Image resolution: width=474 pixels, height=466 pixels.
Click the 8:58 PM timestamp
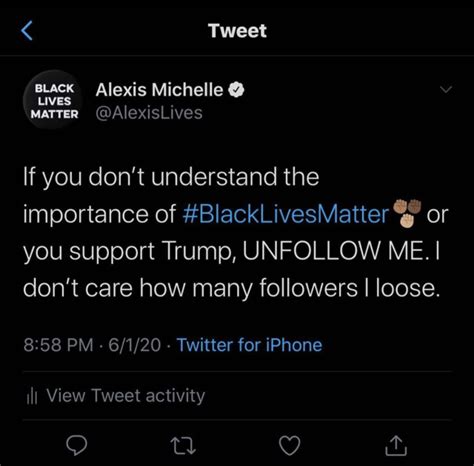click(x=58, y=345)
